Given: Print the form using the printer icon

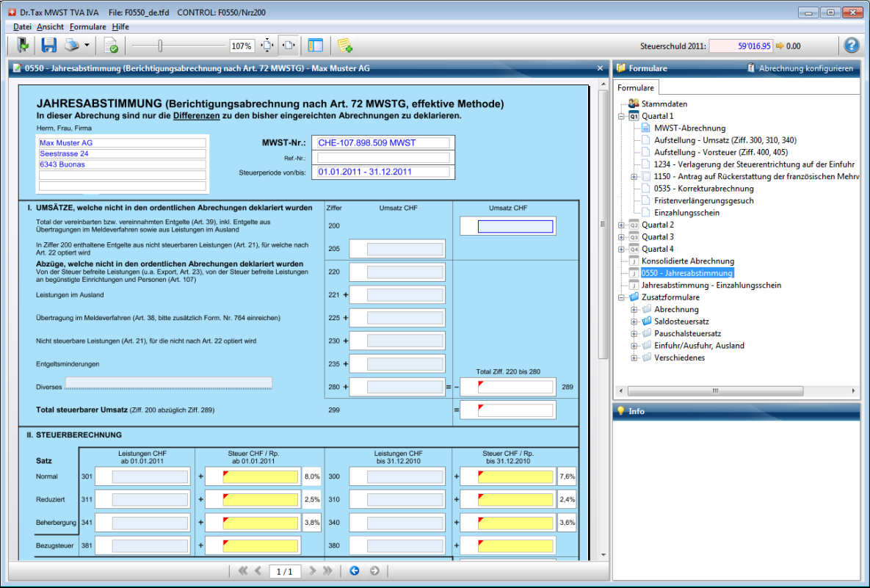Looking at the screenshot, I should click(x=71, y=46).
